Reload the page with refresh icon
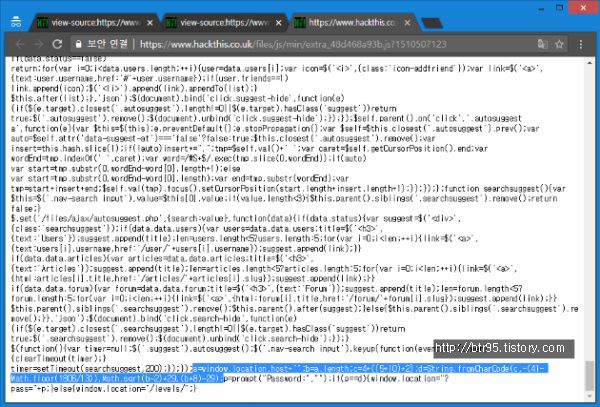The height and width of the screenshot is (407, 600). 57,44
